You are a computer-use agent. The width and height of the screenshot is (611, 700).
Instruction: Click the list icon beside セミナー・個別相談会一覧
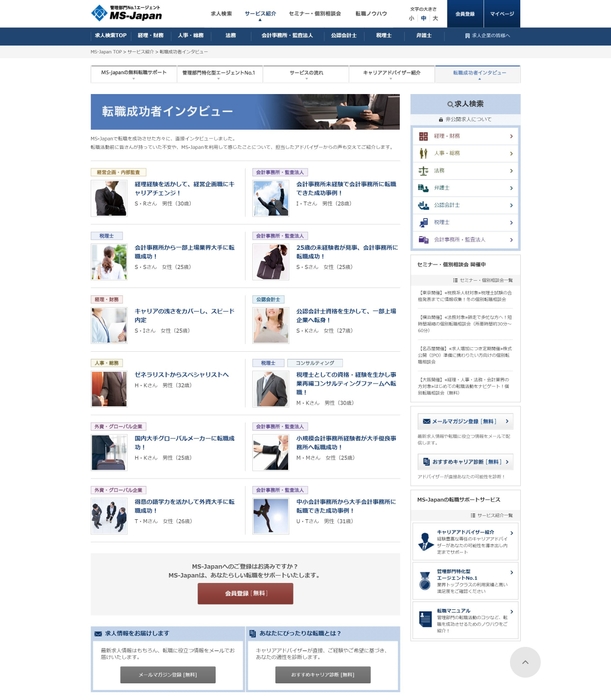coord(455,280)
